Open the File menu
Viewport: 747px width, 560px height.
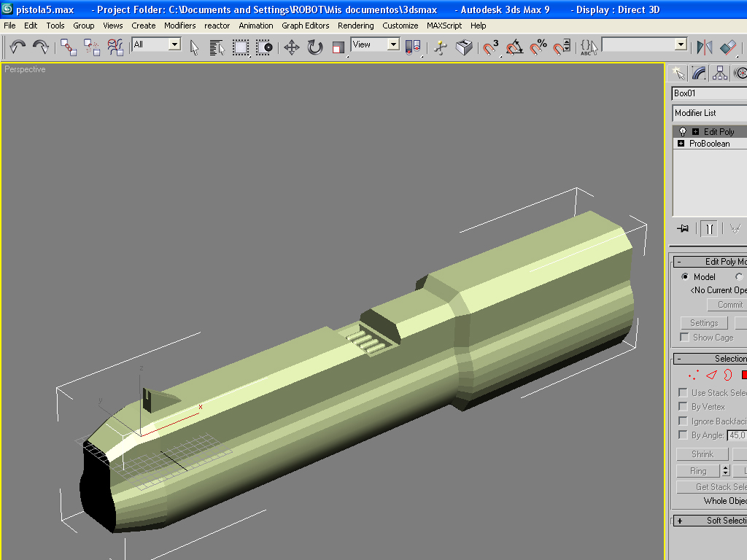pyautogui.click(x=9, y=26)
